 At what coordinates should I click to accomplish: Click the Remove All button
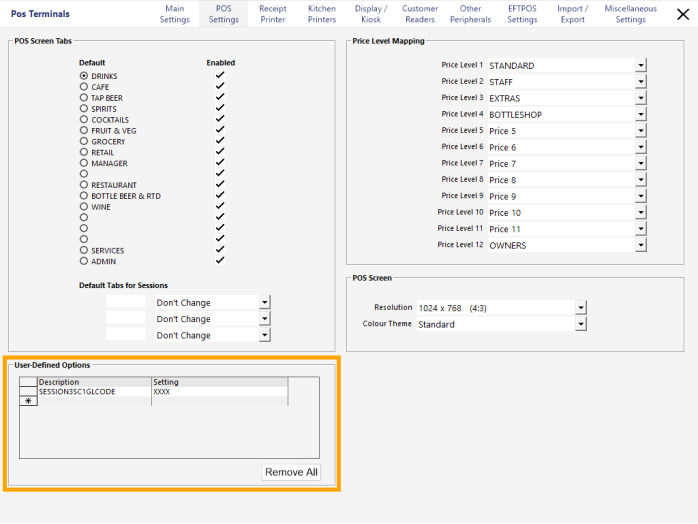291,472
